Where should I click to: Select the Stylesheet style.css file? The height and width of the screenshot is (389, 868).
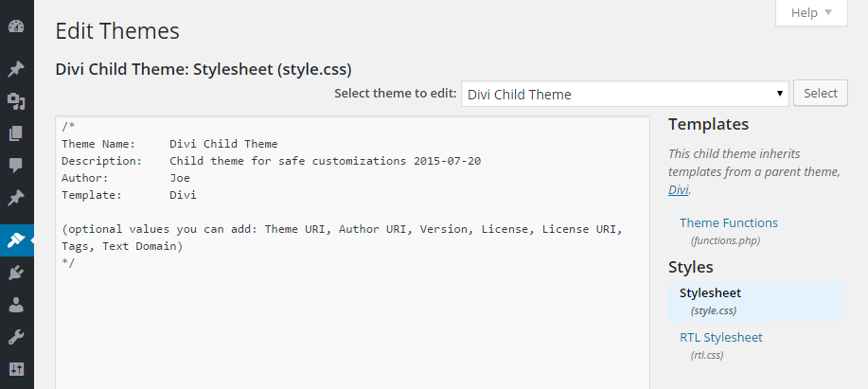click(x=755, y=301)
